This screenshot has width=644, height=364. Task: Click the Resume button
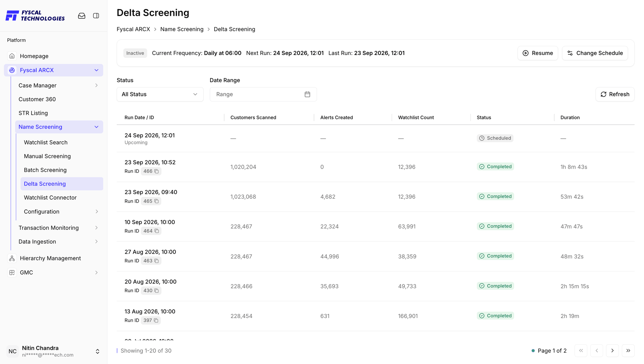pos(538,53)
